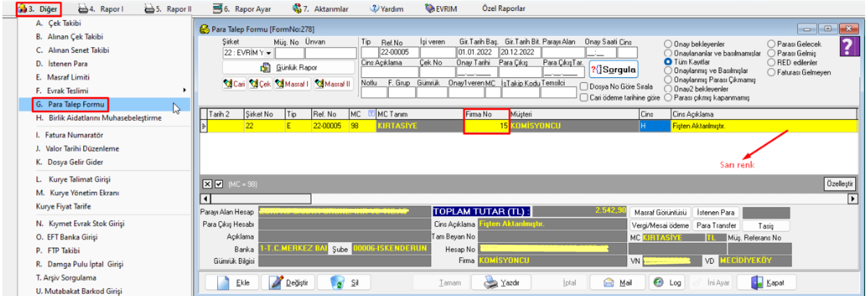This screenshot has width=868, height=296.
Task: Click the Masraf Görüntüsü button
Action: click(661, 213)
